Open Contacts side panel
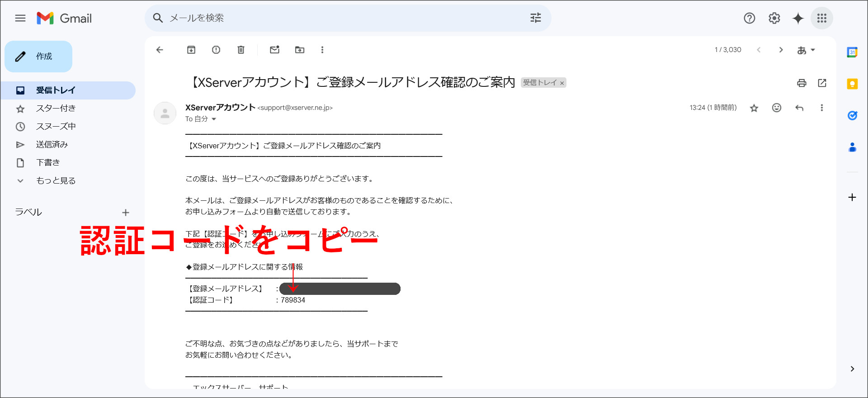 852,147
